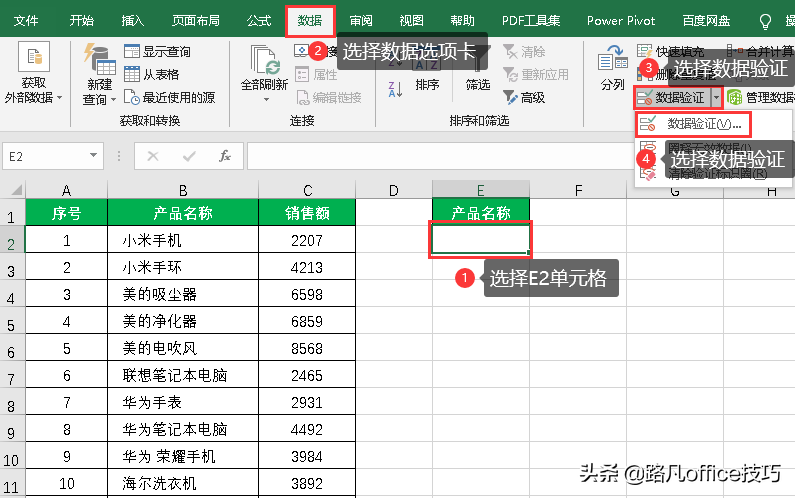
Task: Switch to the 公式 tab
Action: pos(259,21)
